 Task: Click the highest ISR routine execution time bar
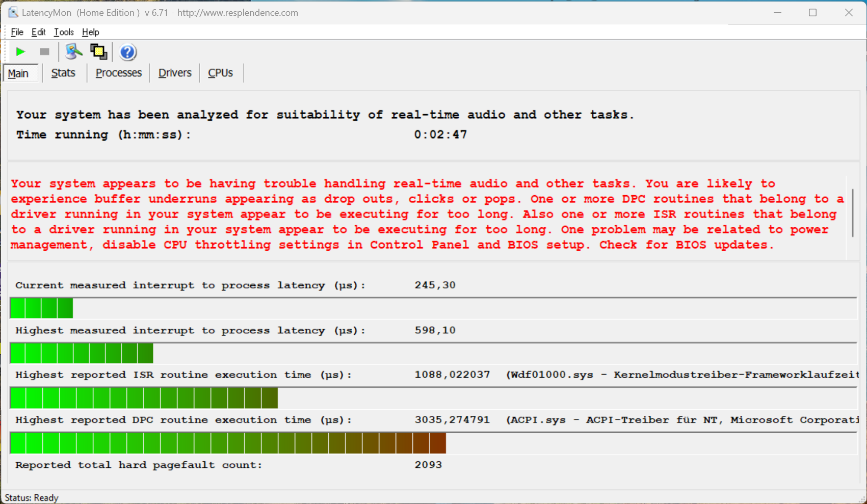[x=144, y=398]
